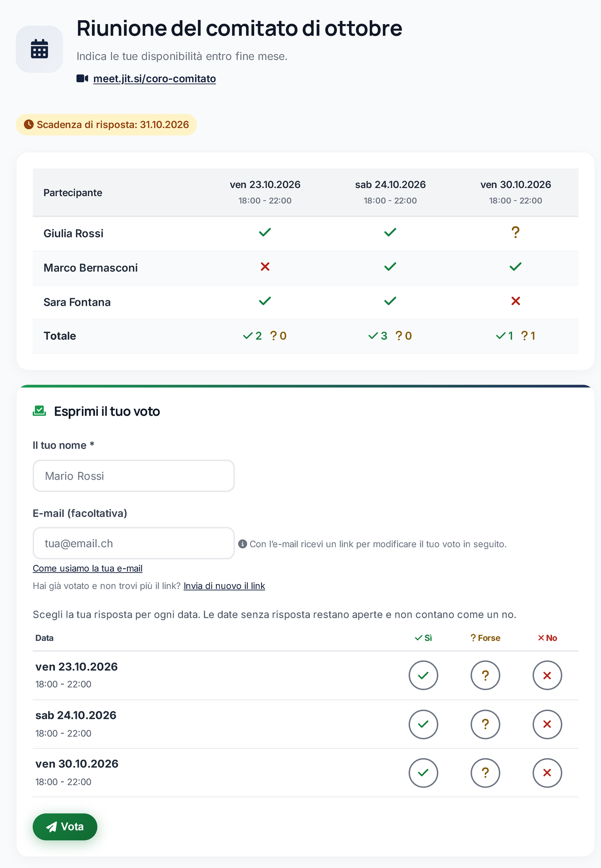Click the clock icon in the deadline badge

pyautogui.click(x=29, y=124)
